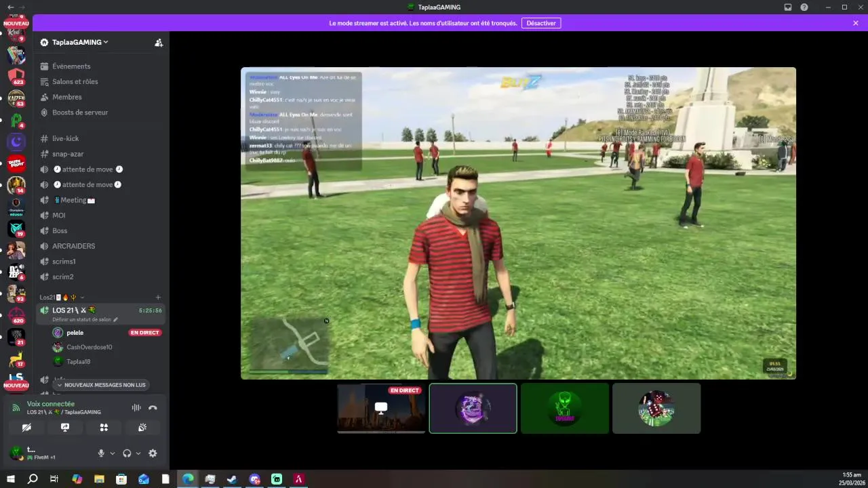Open Microsoft Edge from the taskbar
The width and height of the screenshot is (868, 488).
click(x=188, y=479)
